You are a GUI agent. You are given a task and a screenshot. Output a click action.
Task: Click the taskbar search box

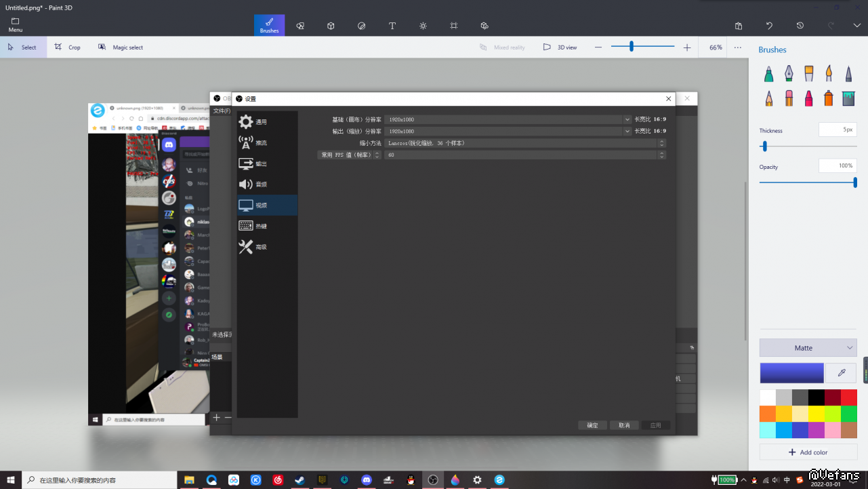pyautogui.click(x=100, y=480)
